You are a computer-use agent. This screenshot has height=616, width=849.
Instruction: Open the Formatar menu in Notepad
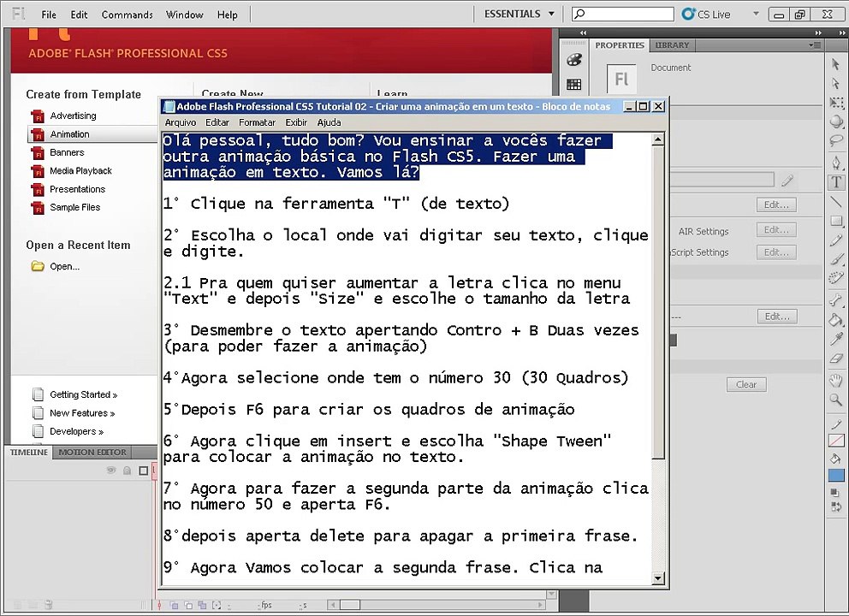click(x=257, y=122)
